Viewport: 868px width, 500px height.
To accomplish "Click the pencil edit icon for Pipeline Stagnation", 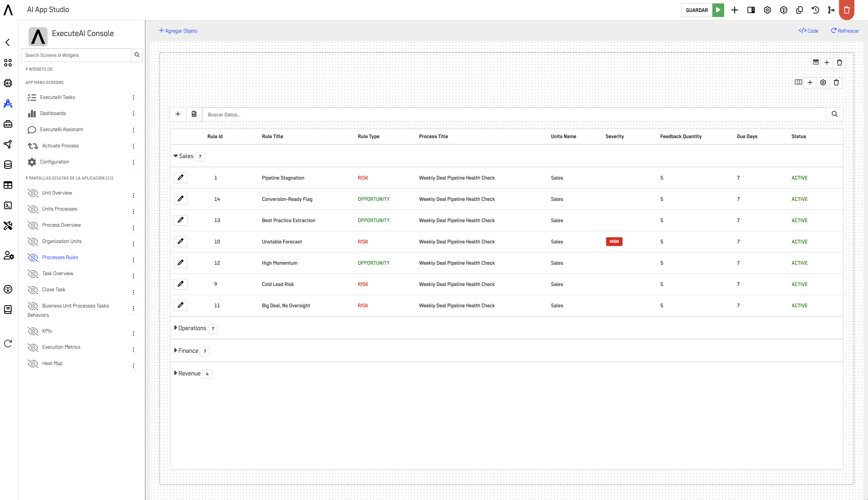I will coord(180,178).
